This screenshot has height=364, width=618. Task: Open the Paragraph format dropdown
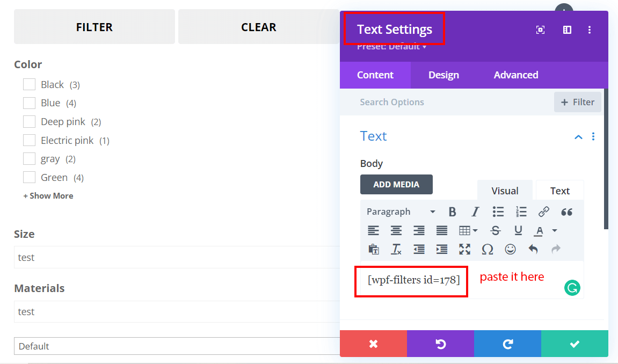(401, 212)
